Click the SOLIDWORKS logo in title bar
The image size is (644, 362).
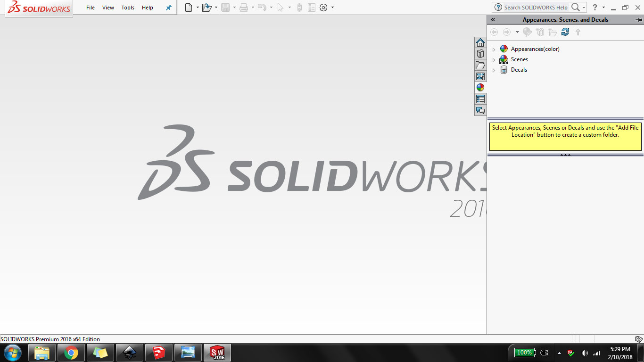coord(39,8)
